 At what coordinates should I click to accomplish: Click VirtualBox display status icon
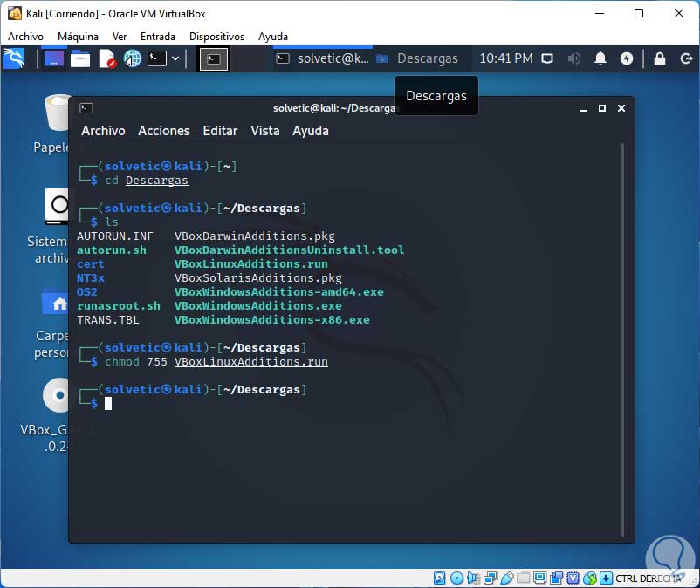click(539, 578)
